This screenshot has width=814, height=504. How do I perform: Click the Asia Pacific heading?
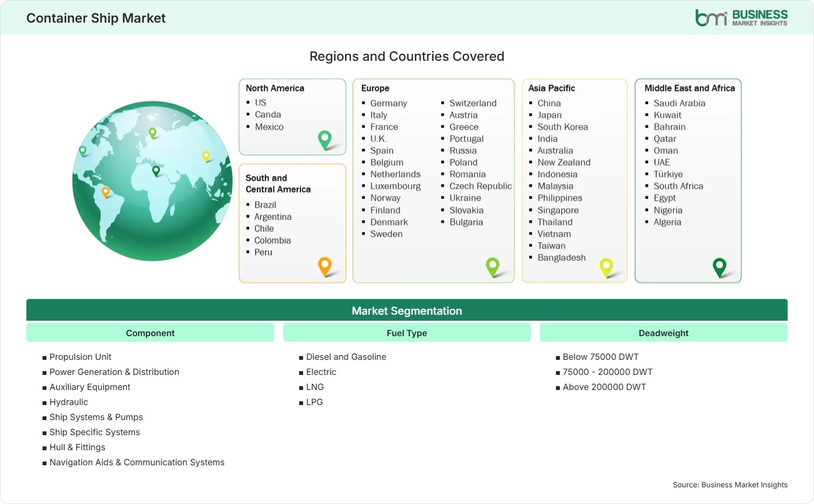tap(552, 88)
